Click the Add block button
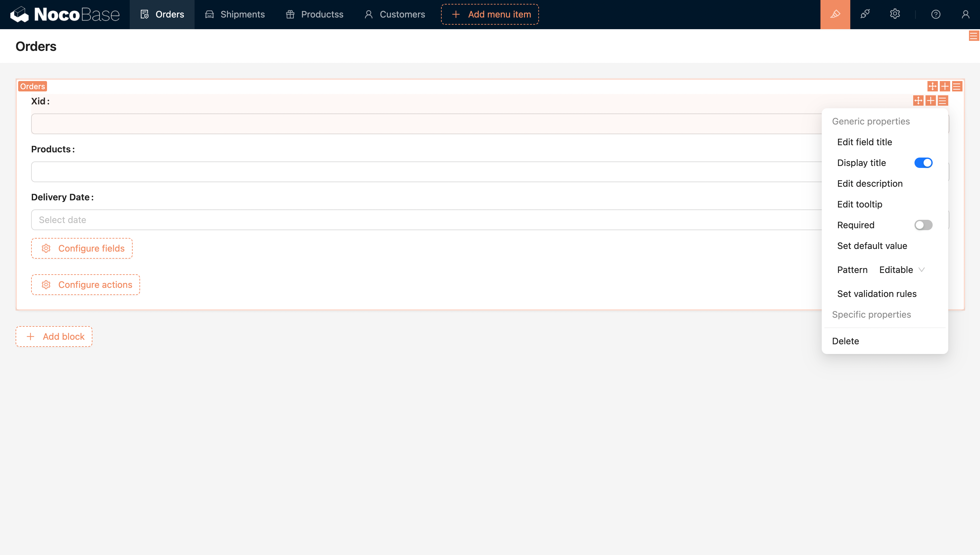Viewport: 980px width, 555px height. [x=54, y=337]
